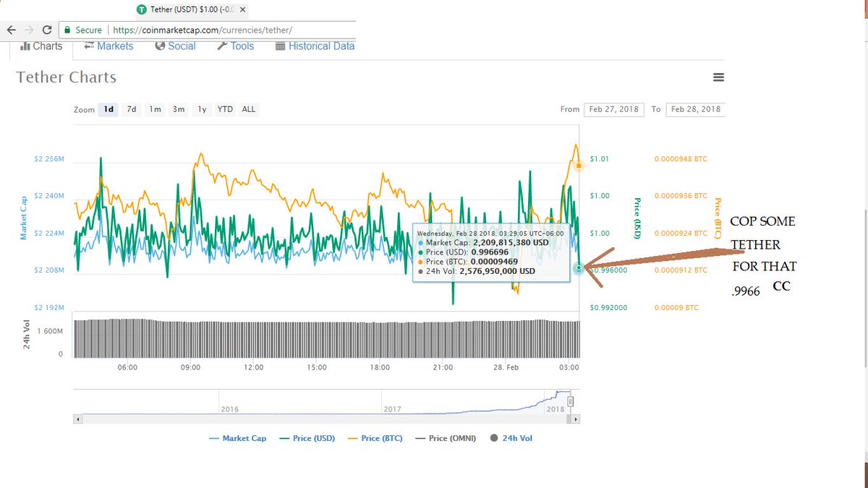Viewport: 868px width, 488px height.
Task: Click the browser forward arrow
Action: pyautogui.click(x=29, y=30)
